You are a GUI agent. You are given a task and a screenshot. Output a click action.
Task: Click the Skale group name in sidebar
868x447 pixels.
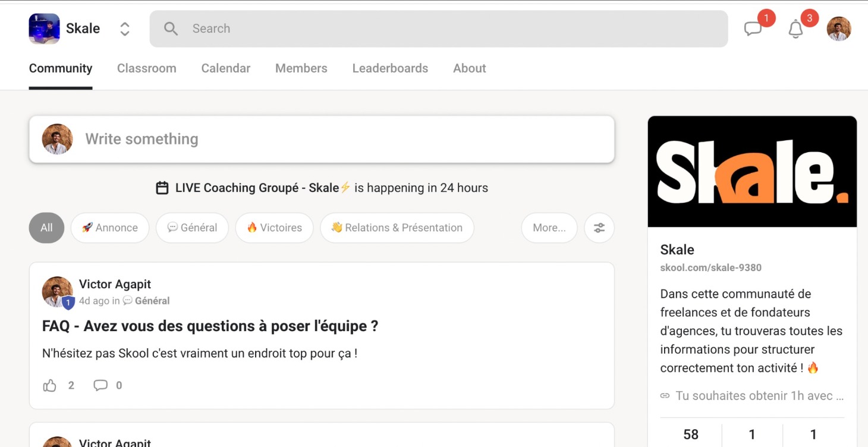(677, 250)
